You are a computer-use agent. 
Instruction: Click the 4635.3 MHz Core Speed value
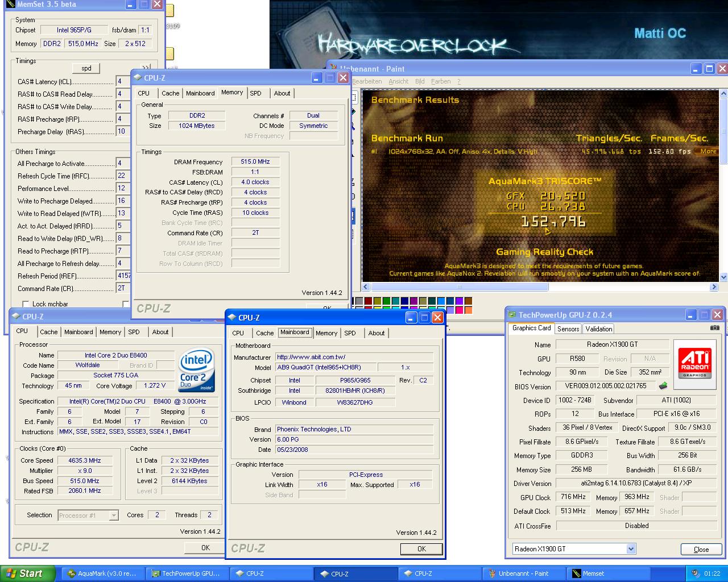(x=85, y=460)
